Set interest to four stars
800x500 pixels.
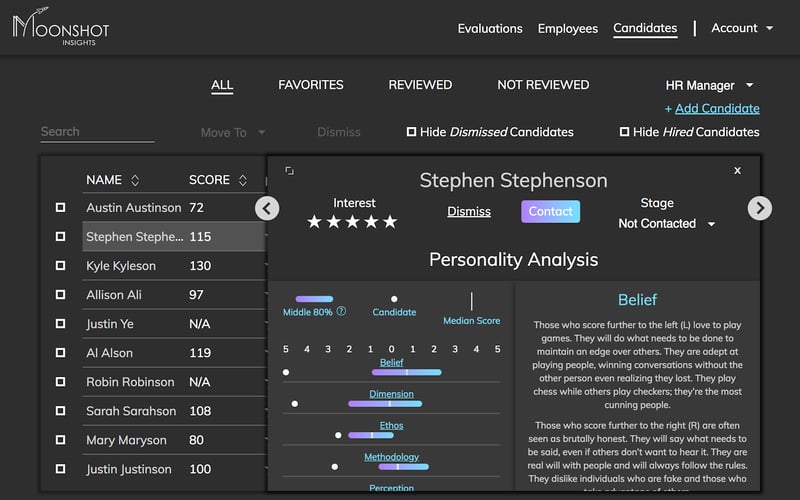(371, 222)
